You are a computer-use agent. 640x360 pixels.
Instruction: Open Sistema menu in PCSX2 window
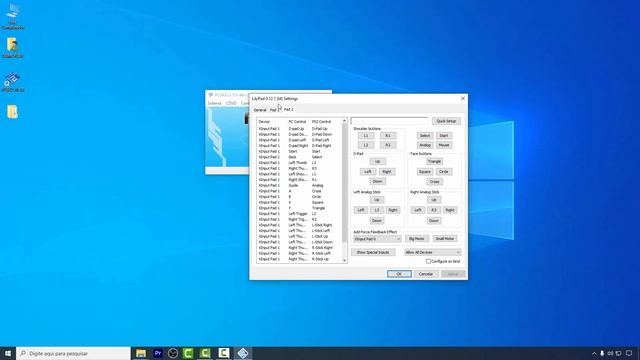pyautogui.click(x=214, y=103)
